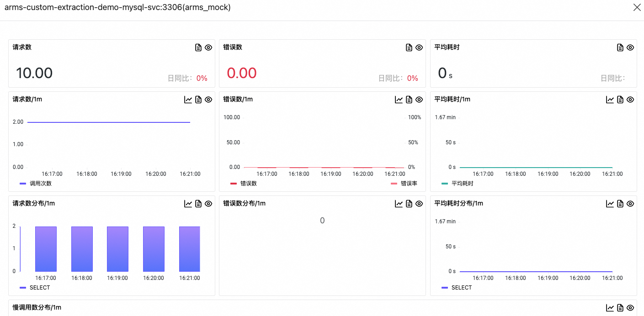Toggle 平均耗时 legend in 平均耗时/1m chart
This screenshot has width=644, height=316.
(x=458, y=184)
